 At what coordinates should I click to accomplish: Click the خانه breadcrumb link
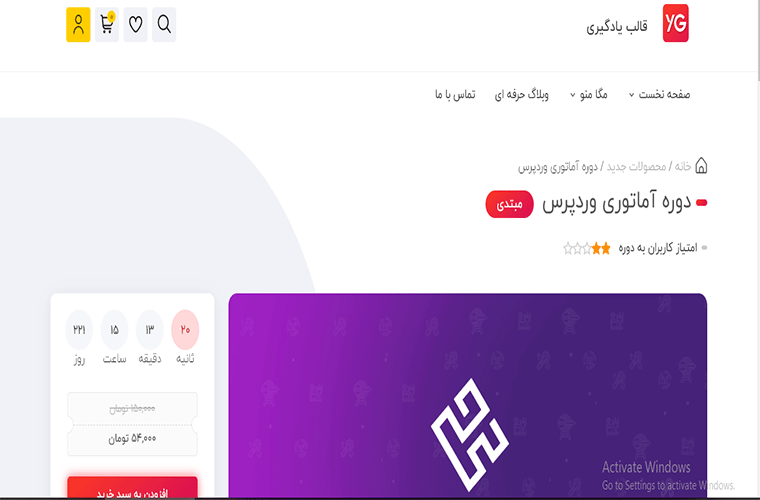click(x=682, y=166)
